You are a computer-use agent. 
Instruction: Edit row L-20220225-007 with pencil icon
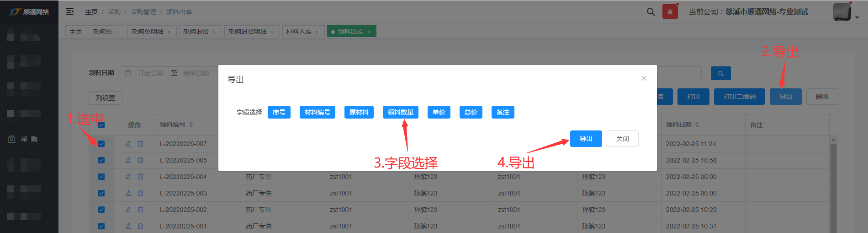point(128,144)
